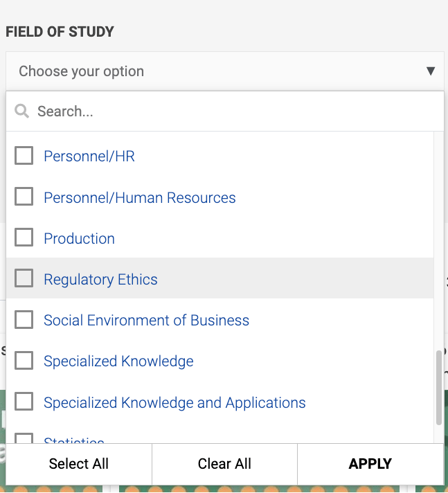Screen dimensions: 448x493
Task: Check the Personnel/HR checkbox
Action: (24, 156)
